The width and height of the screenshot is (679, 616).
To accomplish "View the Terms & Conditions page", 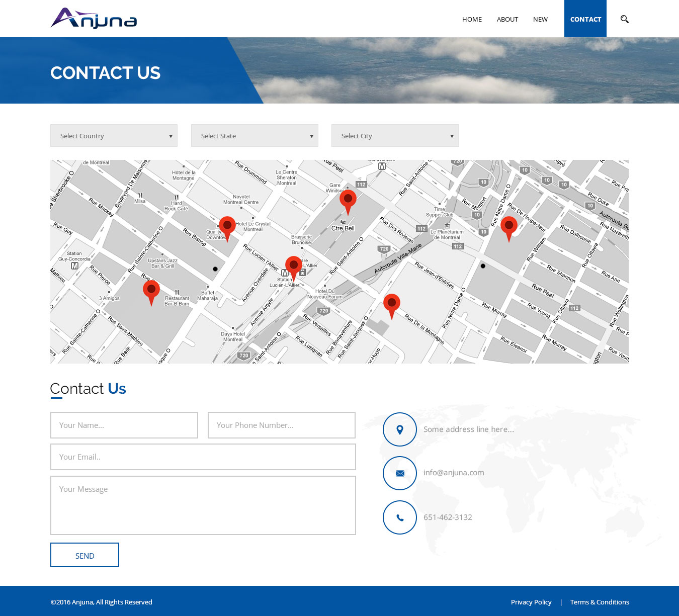I will [600, 602].
